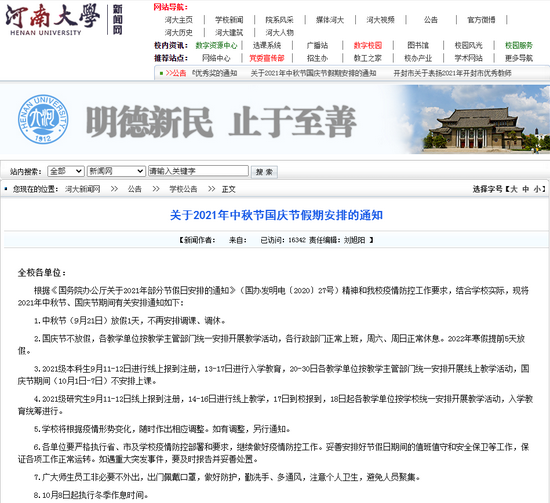Click 正文 in the breadcrumb

[x=229, y=189]
